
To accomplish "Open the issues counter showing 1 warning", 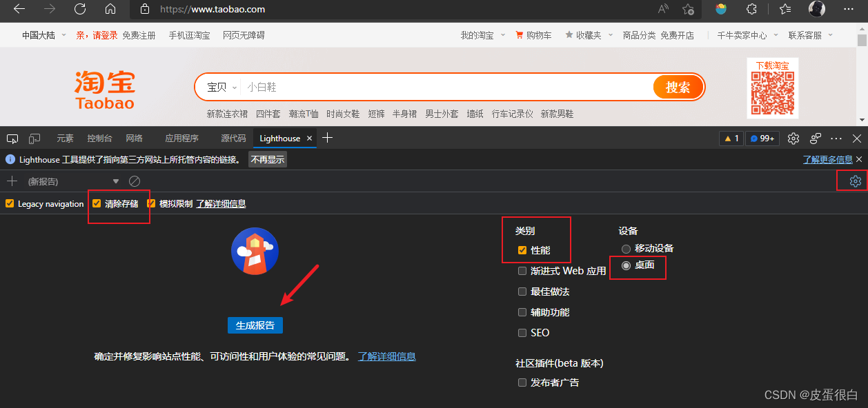I will click(731, 138).
